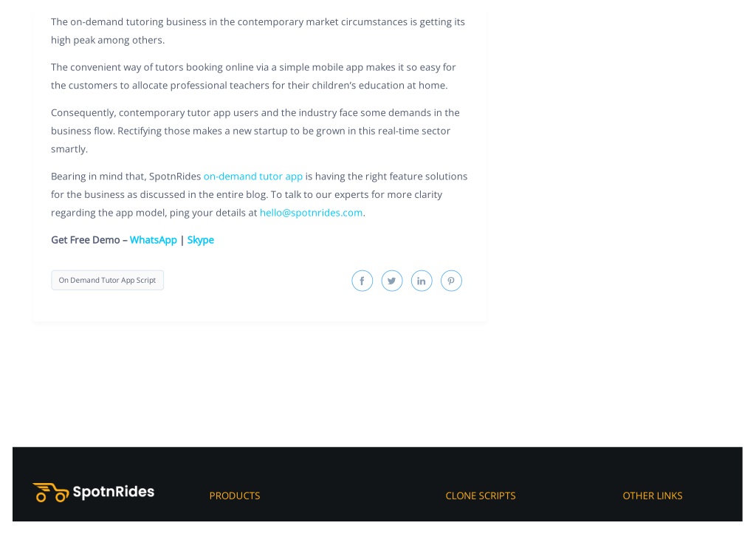Pin the post on Pinterest

(x=451, y=281)
